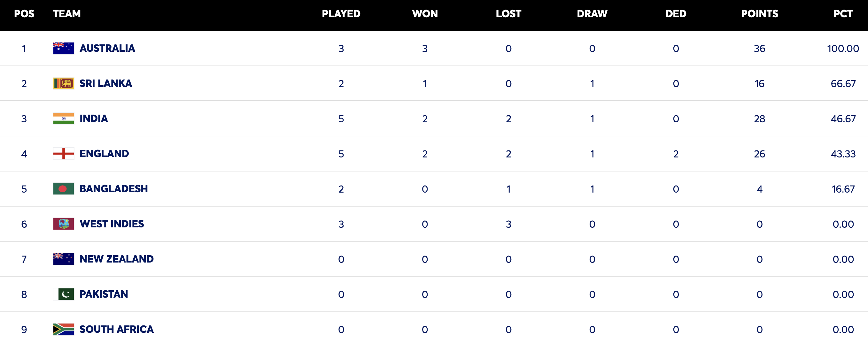Click the Bangladesh flag icon
Viewport: 868px width, 343px height.
pyautogui.click(x=63, y=188)
